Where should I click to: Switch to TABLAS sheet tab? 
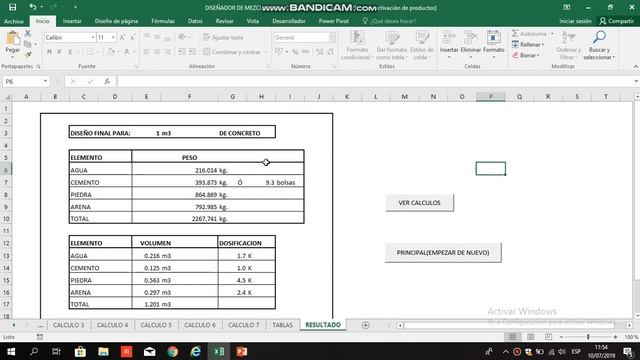(x=282, y=325)
